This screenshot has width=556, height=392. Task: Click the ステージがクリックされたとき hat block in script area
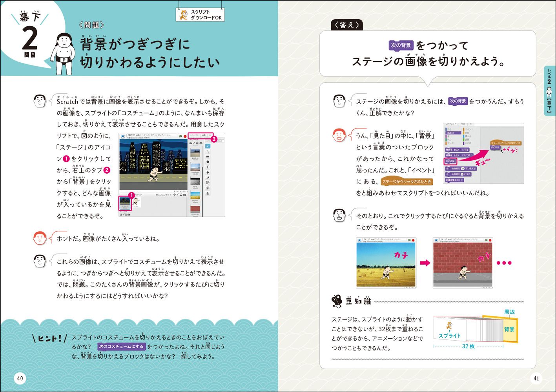pos(506,143)
